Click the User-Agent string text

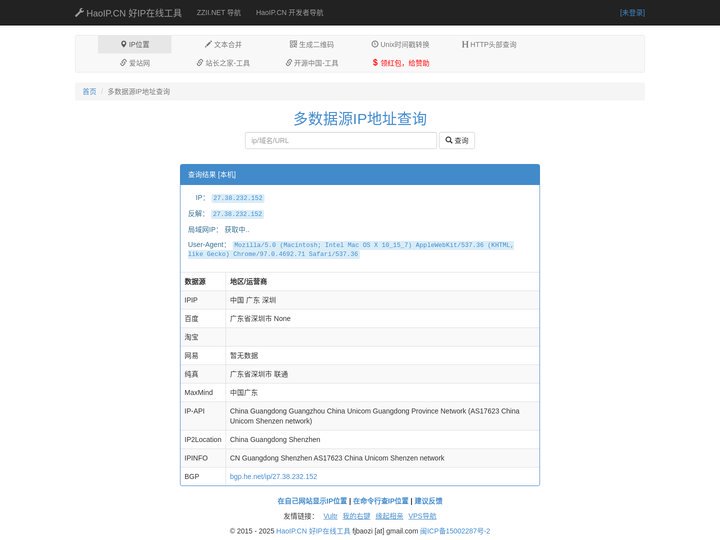pos(350,249)
